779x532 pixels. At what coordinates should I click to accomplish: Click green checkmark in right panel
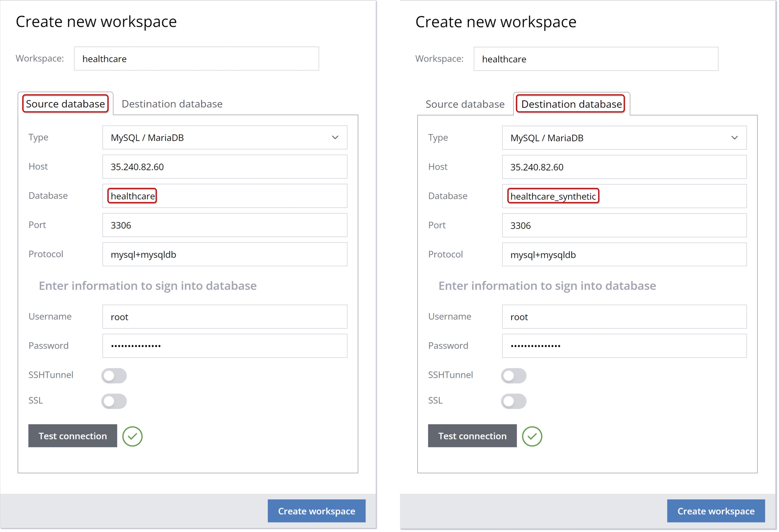[x=532, y=436]
